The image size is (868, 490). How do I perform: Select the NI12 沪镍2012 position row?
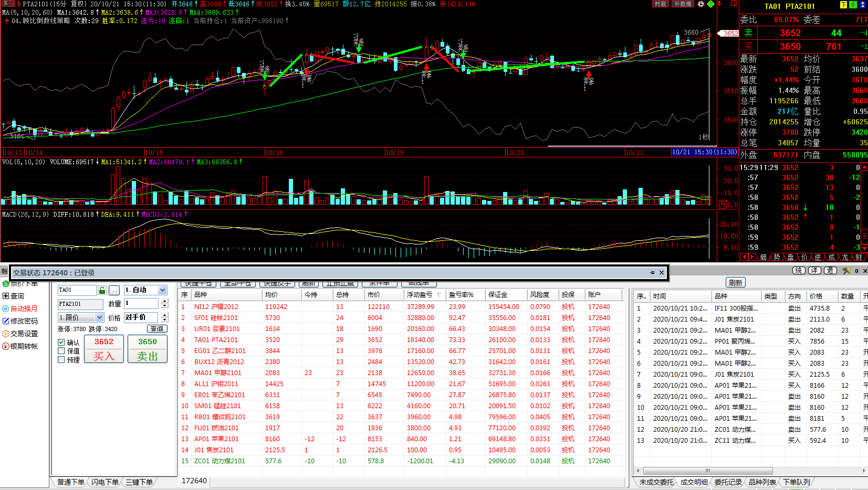click(x=402, y=307)
